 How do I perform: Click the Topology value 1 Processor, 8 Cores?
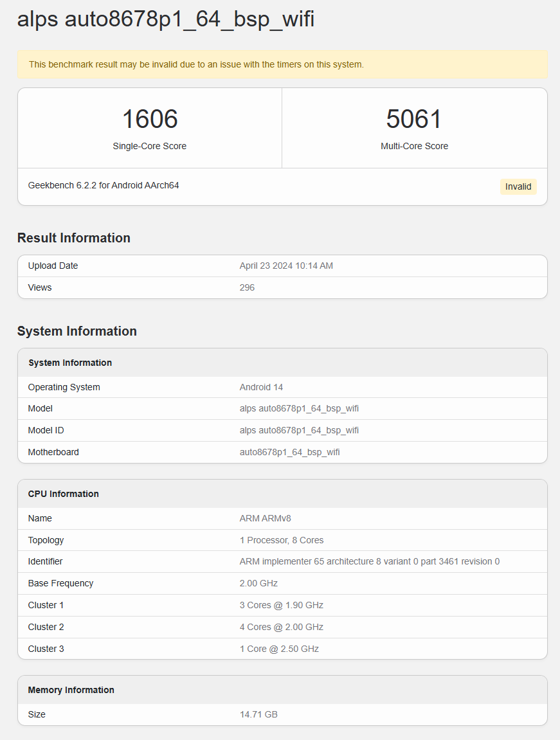(282, 540)
